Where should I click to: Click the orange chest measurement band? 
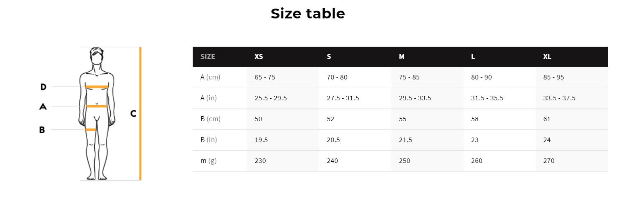(x=97, y=87)
